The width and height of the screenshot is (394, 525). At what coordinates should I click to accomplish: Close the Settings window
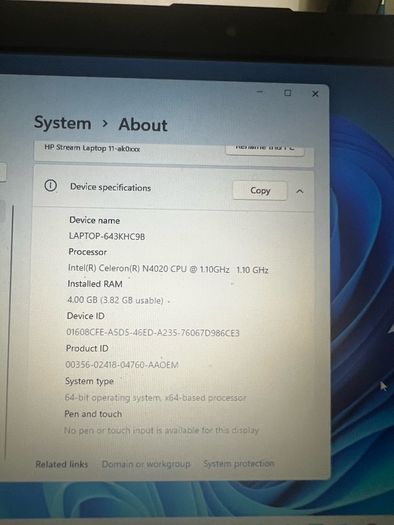[x=315, y=94]
